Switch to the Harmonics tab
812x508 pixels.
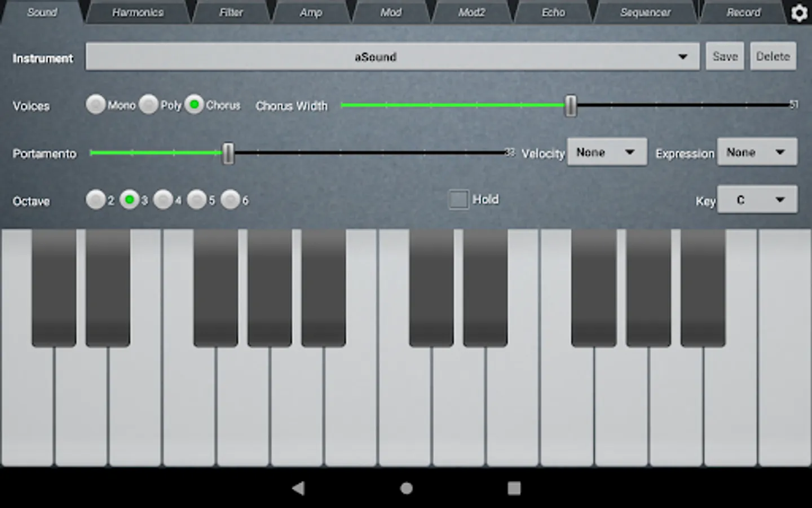(138, 12)
